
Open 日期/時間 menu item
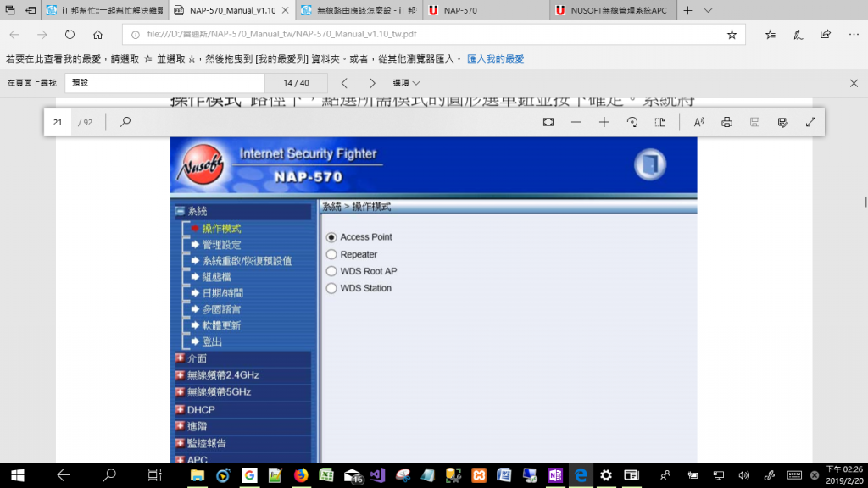(x=223, y=293)
